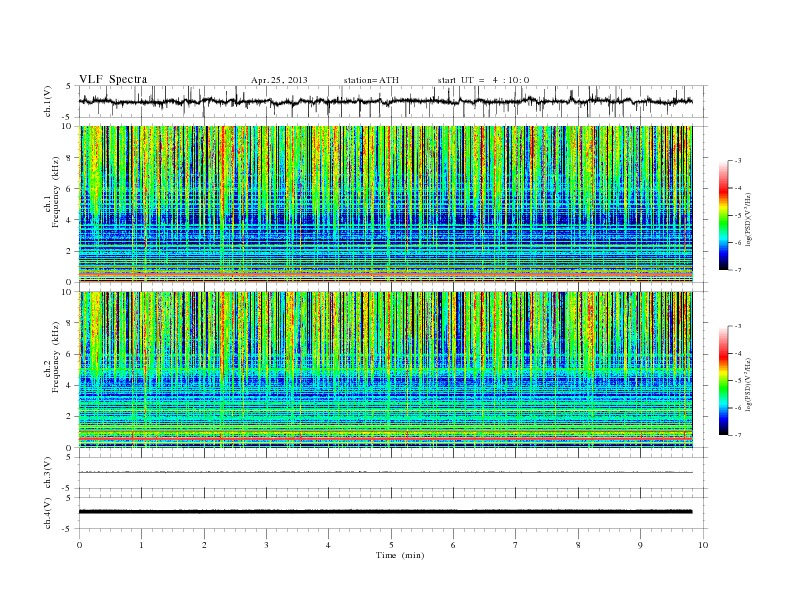
Task: Click the flat ch.3 voltage trace
Action: click(386, 472)
